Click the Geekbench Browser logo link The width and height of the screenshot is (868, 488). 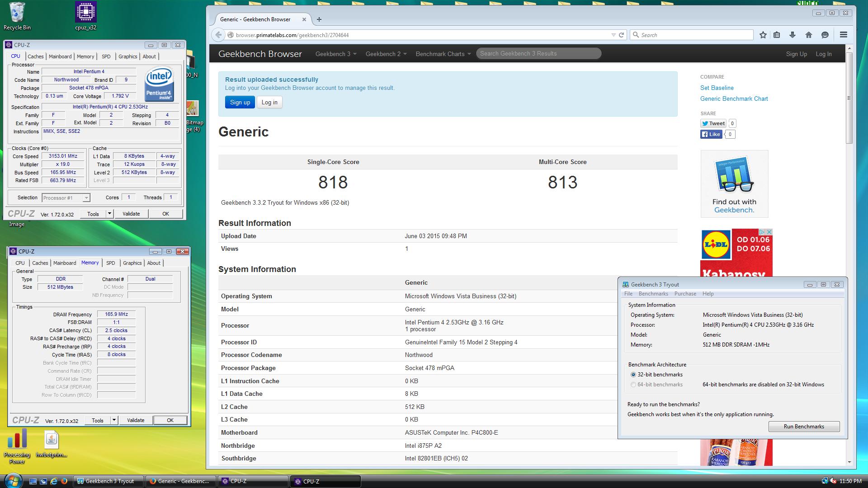pos(260,54)
